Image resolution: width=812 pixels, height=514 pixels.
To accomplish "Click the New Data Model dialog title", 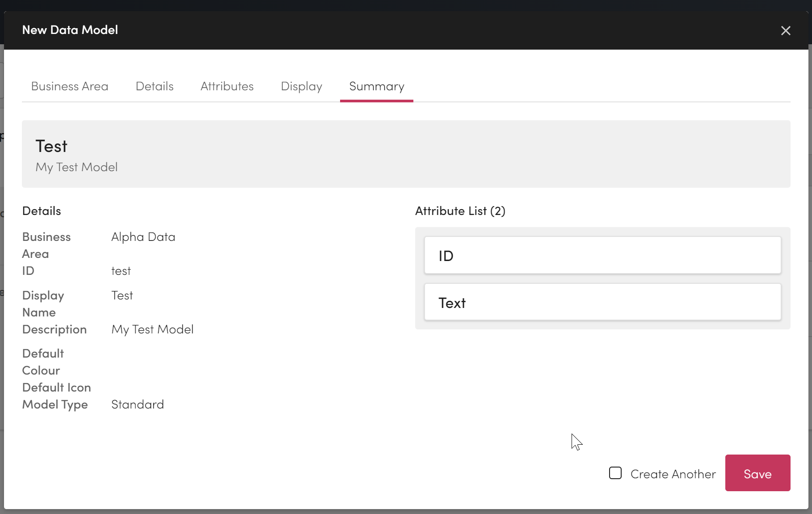I will [70, 30].
